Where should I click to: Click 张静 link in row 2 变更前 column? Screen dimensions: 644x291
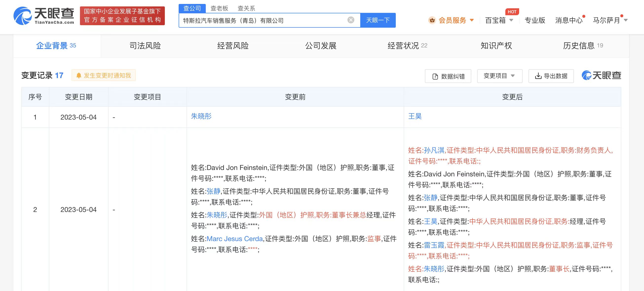213,191
